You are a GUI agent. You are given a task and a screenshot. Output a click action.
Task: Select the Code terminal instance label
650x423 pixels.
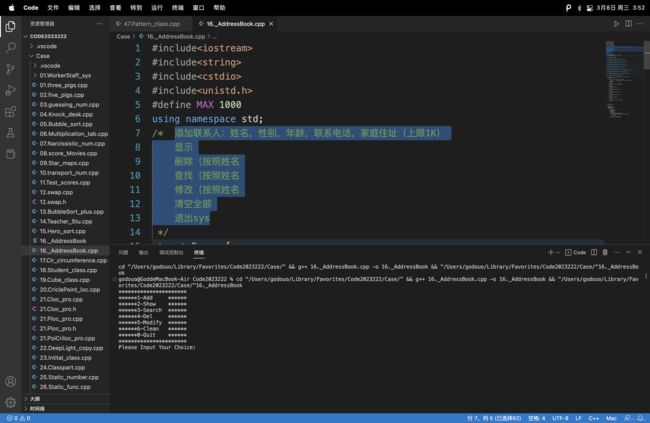[575, 252]
